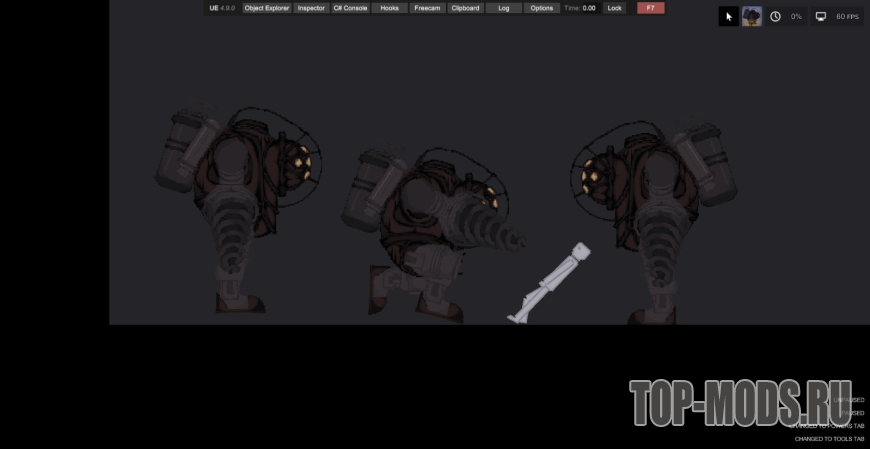
Task: Open the Object Explorer panel
Action: click(267, 8)
